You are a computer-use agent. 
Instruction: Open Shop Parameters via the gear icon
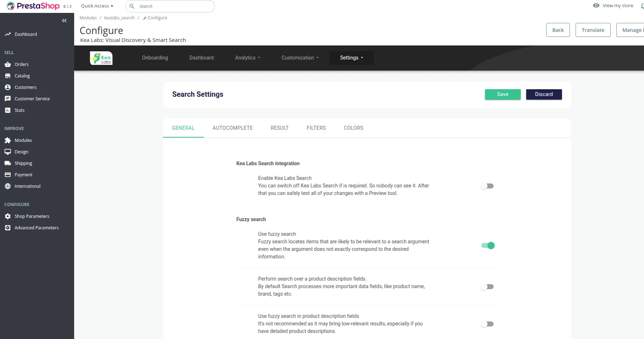[x=8, y=216]
